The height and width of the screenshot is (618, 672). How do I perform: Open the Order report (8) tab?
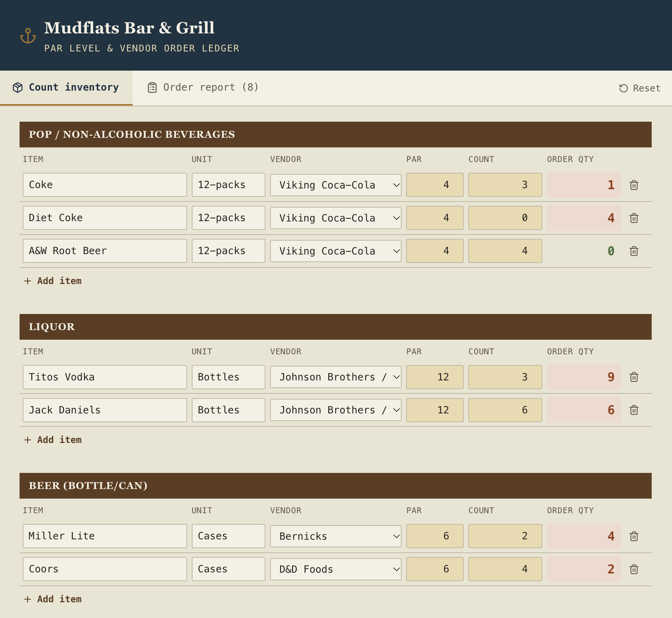click(203, 88)
